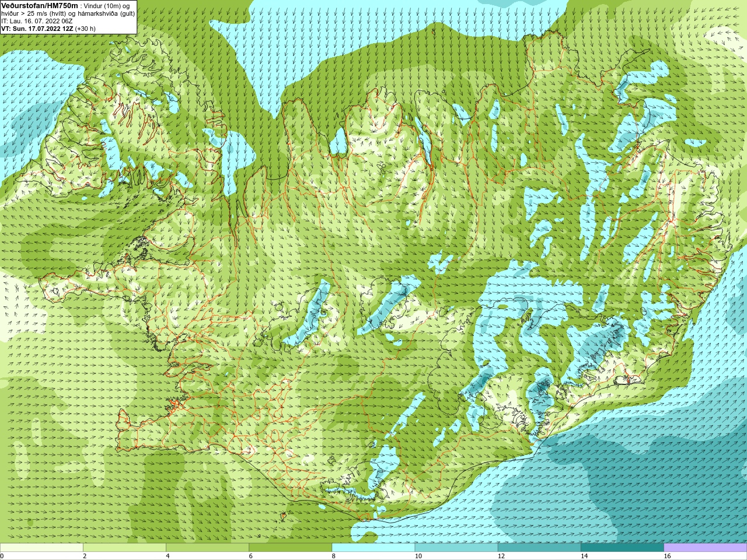Select the teal 12–14 m/s legend swatch
Viewport: 747px width, 560px height.
point(539,548)
